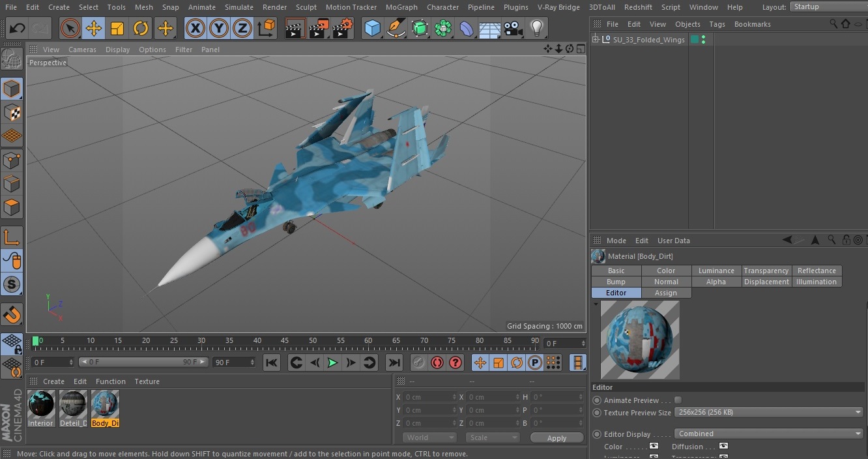The width and height of the screenshot is (868, 459).
Task: Toggle Enable Snap magnet icon
Action: click(12, 316)
